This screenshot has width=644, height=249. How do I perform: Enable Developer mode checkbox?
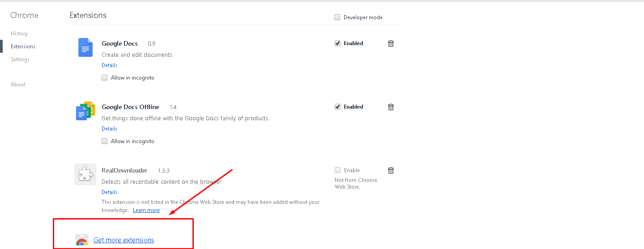tap(337, 17)
